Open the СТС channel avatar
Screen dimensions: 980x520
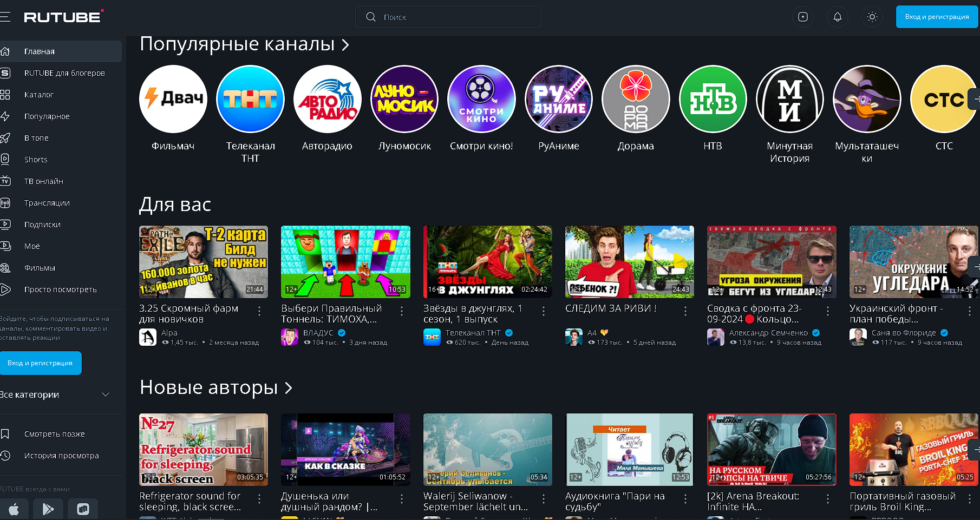tap(944, 99)
